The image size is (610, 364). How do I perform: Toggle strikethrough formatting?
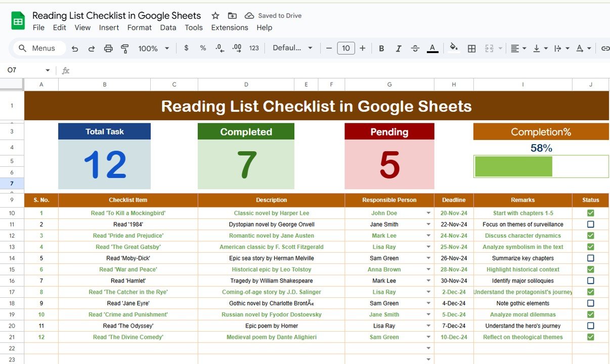point(415,49)
